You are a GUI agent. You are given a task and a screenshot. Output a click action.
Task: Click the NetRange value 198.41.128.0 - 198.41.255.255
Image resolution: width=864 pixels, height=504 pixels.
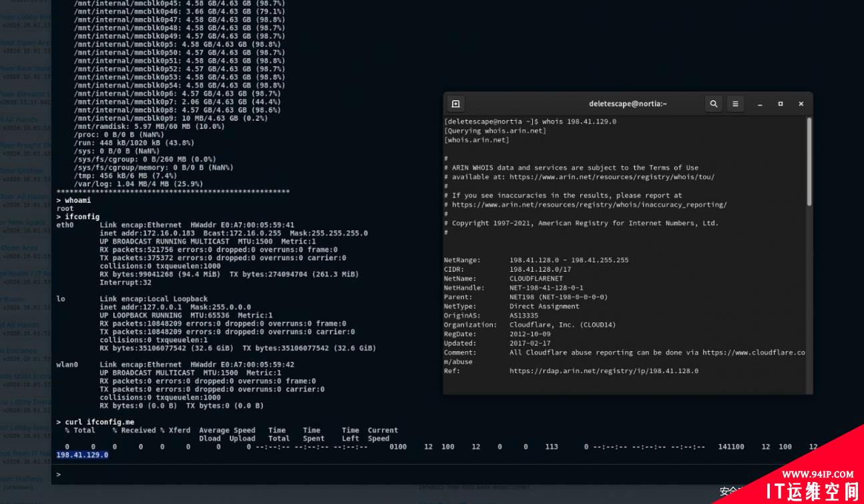click(569, 260)
